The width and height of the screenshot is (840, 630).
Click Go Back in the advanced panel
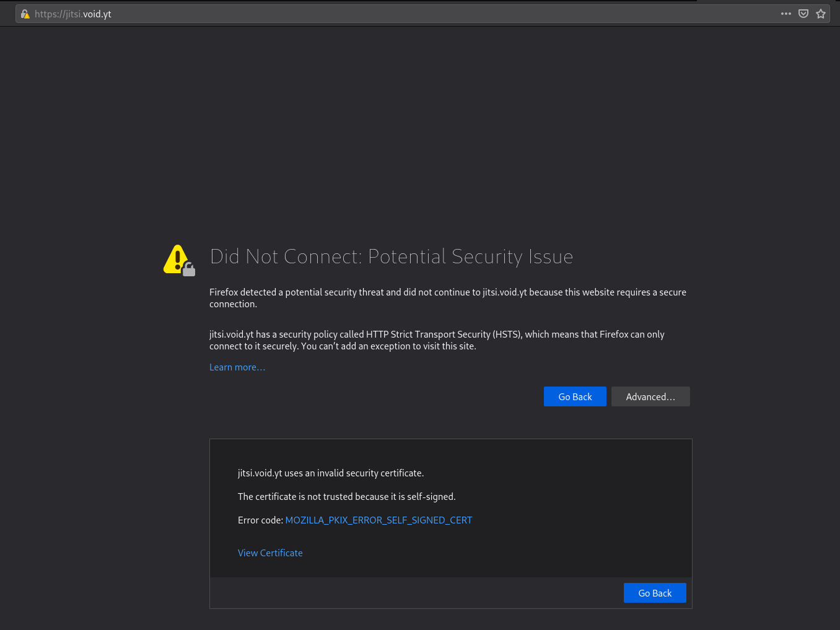coord(655,593)
